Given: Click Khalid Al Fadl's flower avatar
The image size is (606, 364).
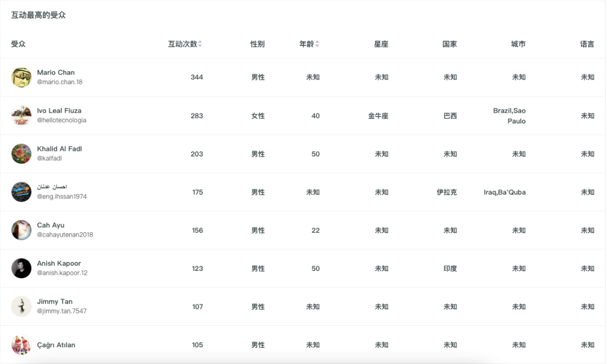Looking at the screenshot, I should click(x=21, y=154).
